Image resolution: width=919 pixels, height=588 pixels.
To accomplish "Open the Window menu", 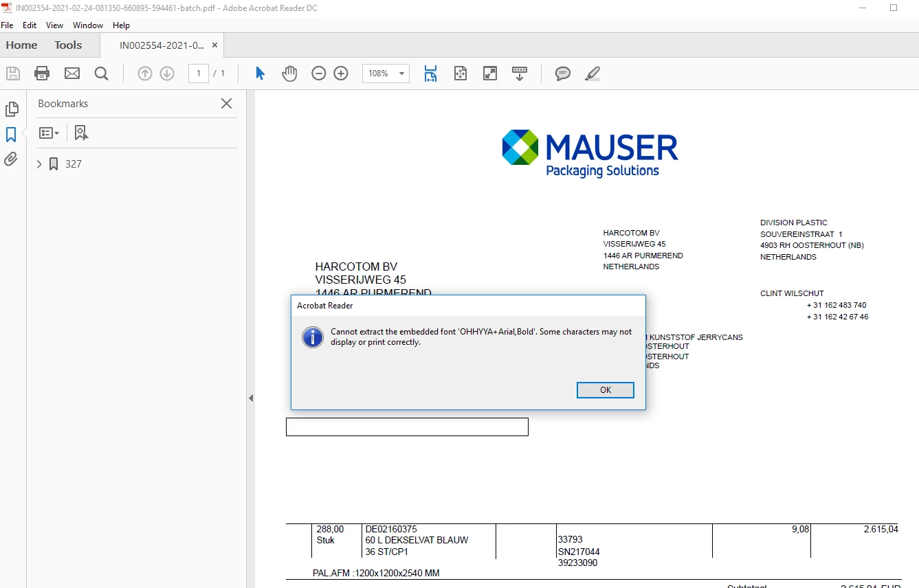I will (x=88, y=25).
